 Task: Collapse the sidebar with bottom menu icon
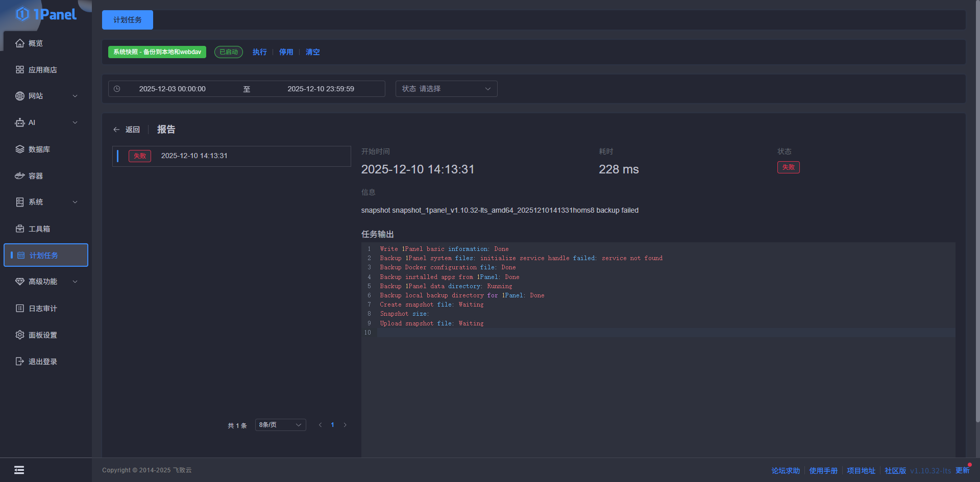point(19,470)
